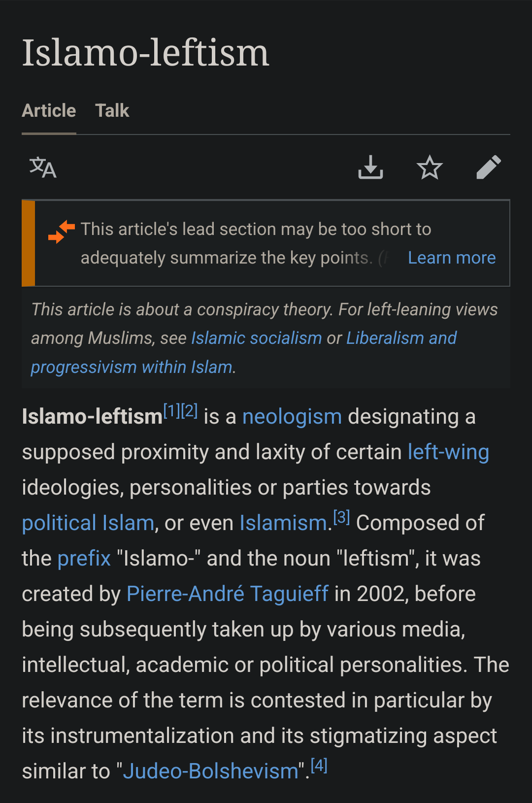Download the article via download icon
The image size is (532, 803).
(x=370, y=167)
